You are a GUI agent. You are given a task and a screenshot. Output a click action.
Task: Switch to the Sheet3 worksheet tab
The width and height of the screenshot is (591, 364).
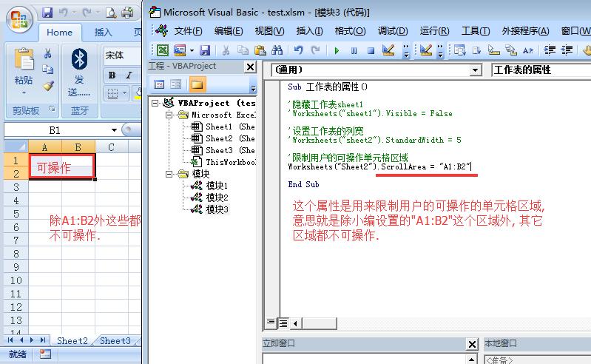tap(115, 340)
